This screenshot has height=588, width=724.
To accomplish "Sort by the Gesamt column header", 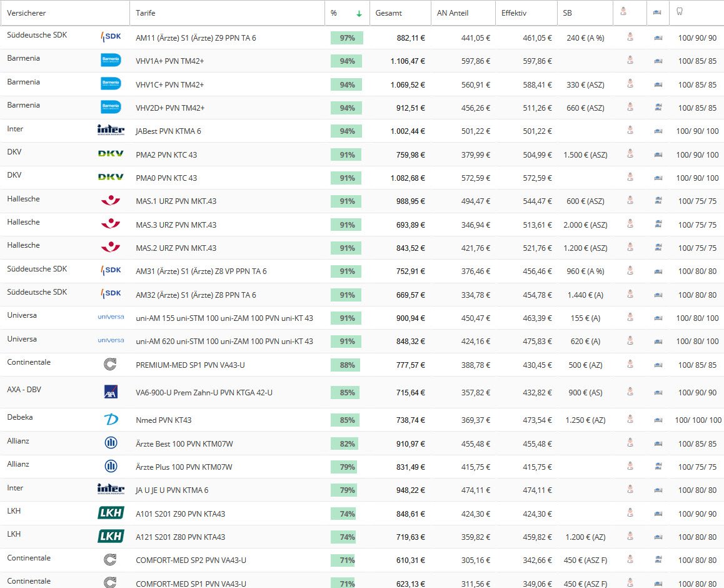I will click(388, 13).
